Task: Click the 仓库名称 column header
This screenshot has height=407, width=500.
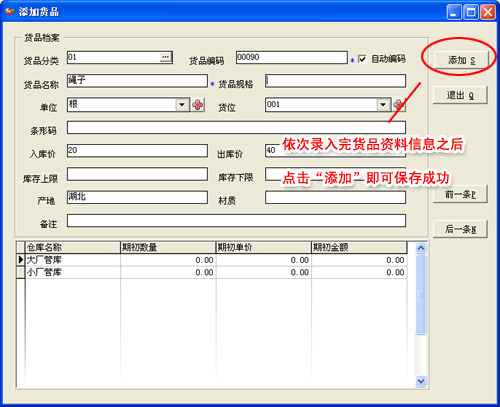Action: pyautogui.click(x=73, y=247)
